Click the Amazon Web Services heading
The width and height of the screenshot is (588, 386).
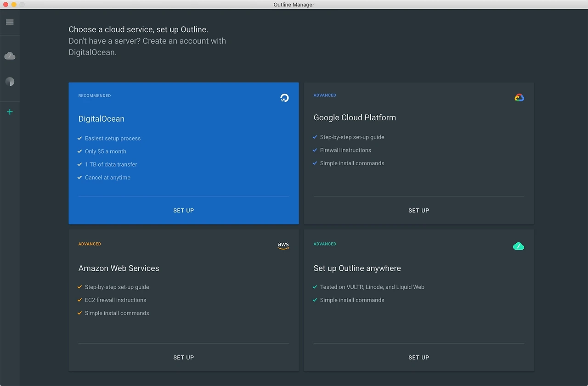(119, 269)
